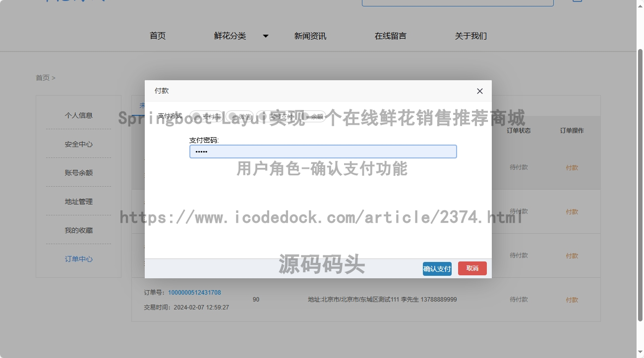Cancel the payment via the 取消 button
This screenshot has height=358, width=644.
472,268
